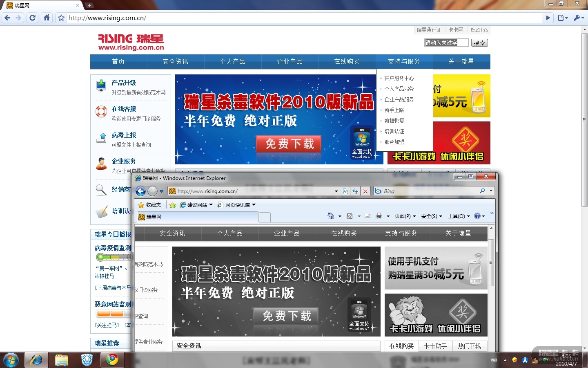This screenshot has width=588, height=368.
Task: Open the 页面(P) menu
Action: 405,216
